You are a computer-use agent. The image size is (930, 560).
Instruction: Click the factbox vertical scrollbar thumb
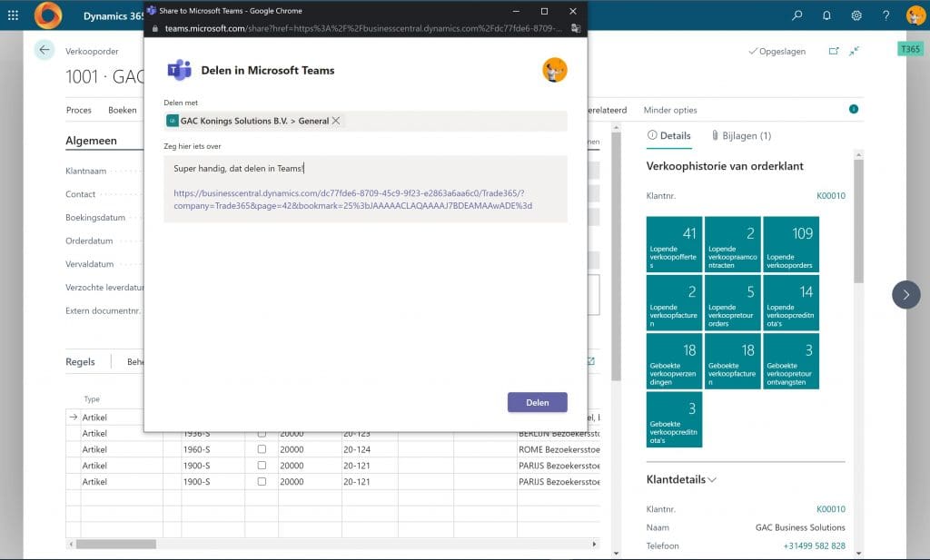click(858, 221)
